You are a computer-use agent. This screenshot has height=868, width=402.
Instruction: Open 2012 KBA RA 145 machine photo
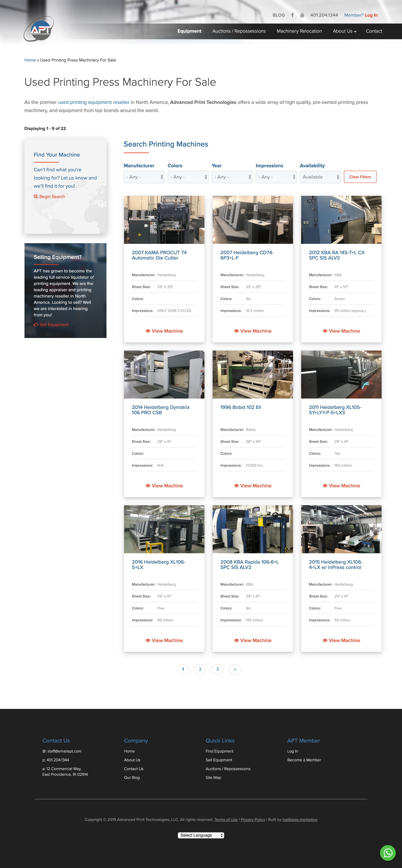pos(341,220)
